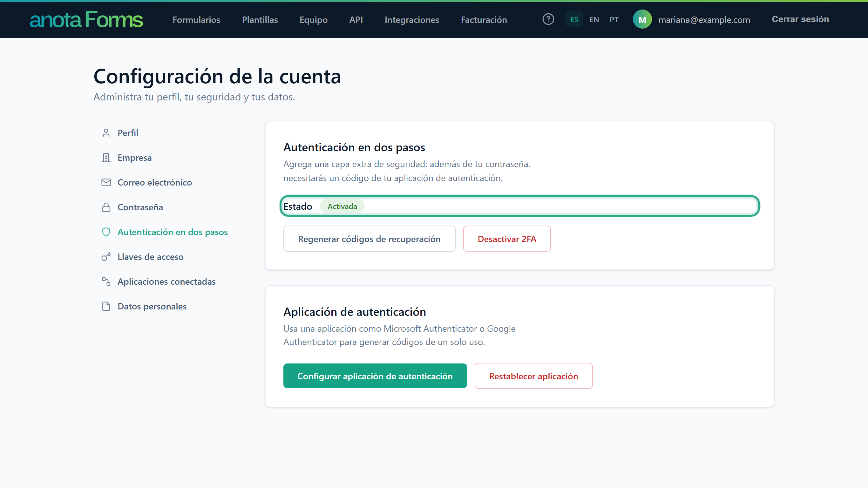Click the shield icon for two-step authentication
Viewport: 868px width, 488px height.
[x=106, y=232]
